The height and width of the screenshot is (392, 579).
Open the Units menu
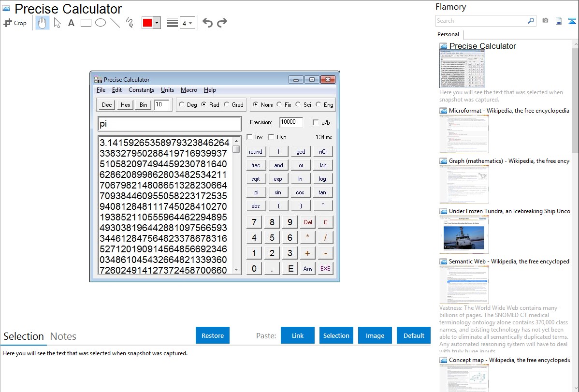tap(167, 90)
